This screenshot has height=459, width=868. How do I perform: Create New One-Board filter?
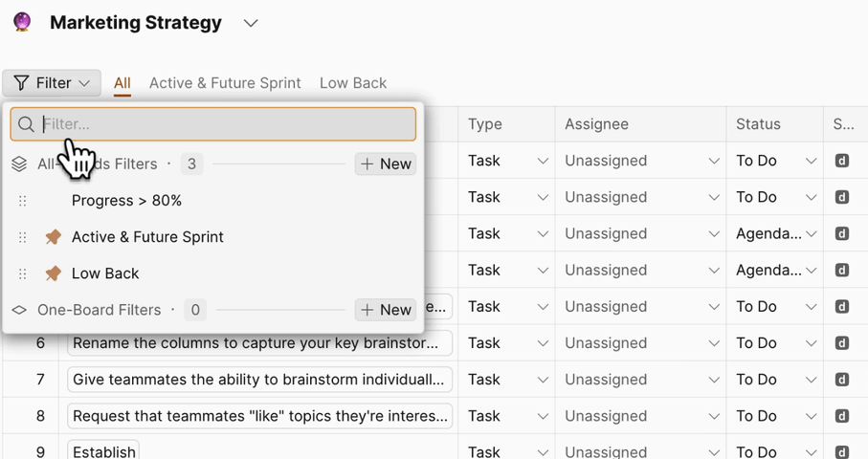(x=386, y=310)
